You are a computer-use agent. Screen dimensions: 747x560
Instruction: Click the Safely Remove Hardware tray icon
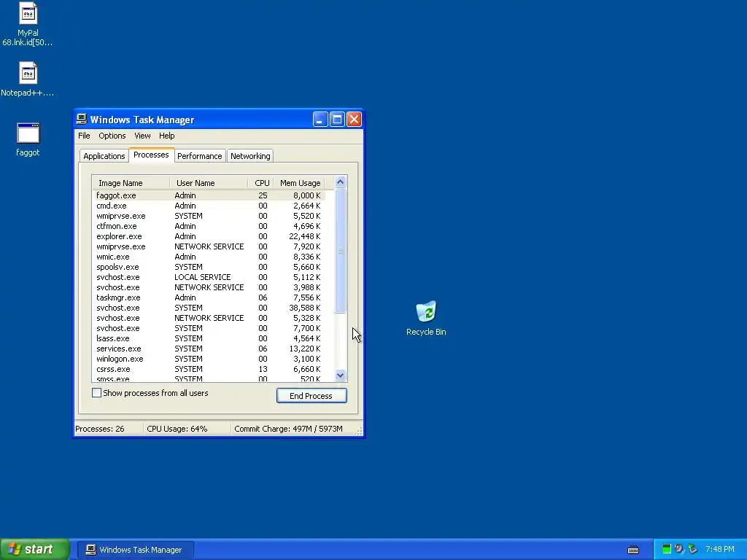[x=693, y=549]
